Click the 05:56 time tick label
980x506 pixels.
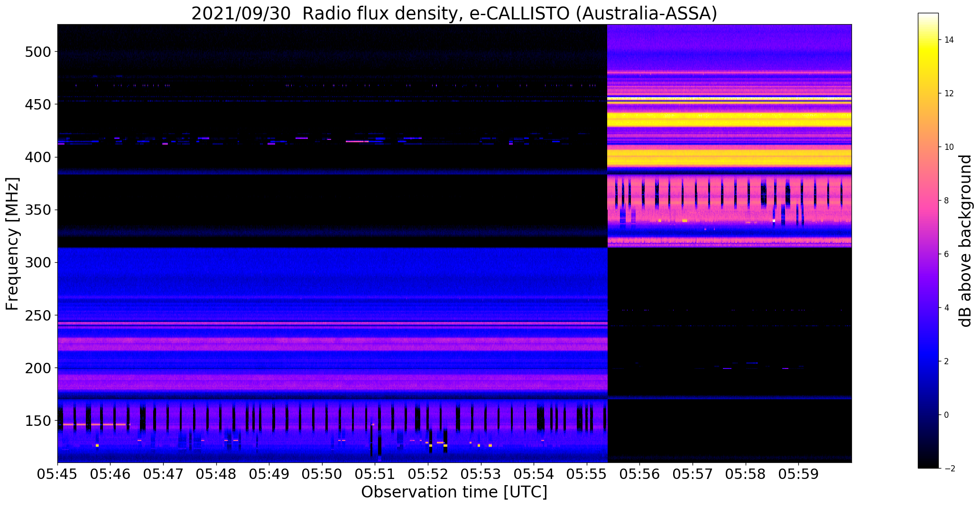(640, 474)
